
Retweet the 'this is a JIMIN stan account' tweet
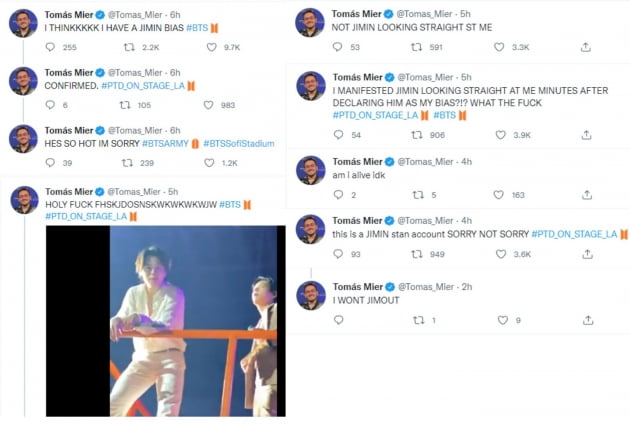[x=417, y=254]
